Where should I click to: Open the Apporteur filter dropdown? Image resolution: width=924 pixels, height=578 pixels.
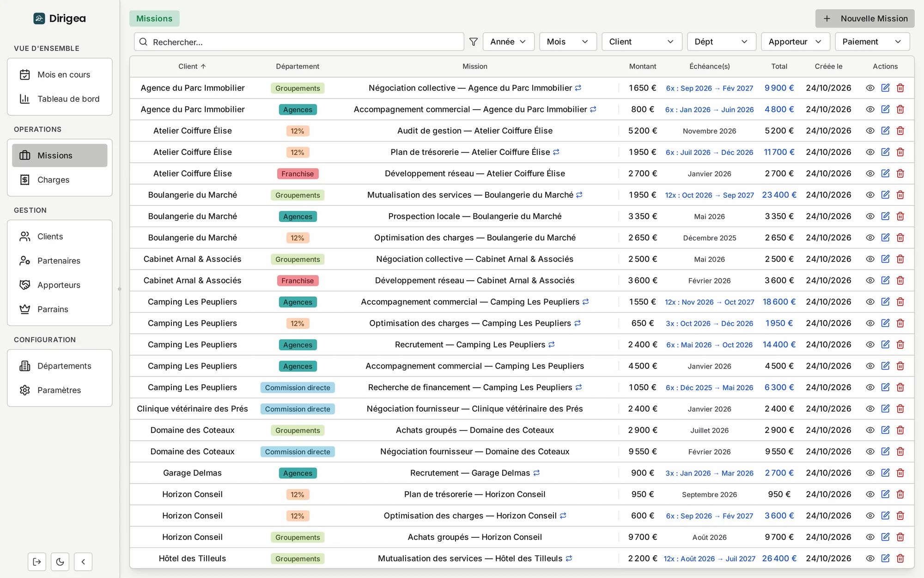795,42
